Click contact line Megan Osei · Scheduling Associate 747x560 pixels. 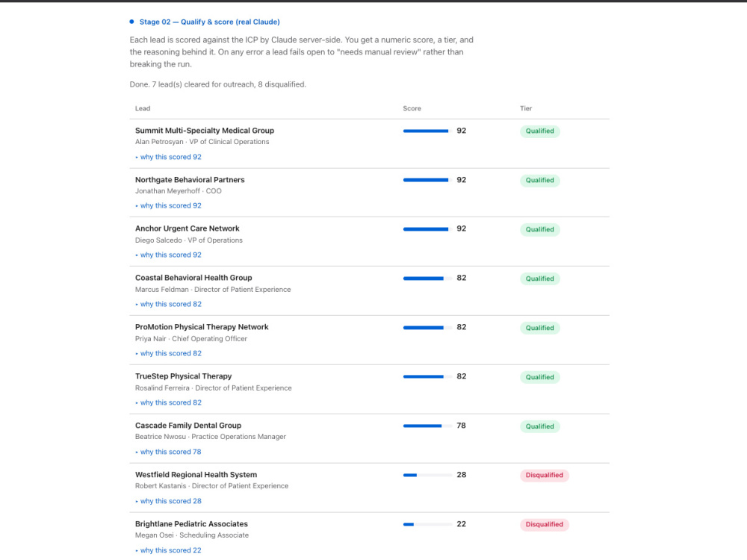tap(192, 535)
